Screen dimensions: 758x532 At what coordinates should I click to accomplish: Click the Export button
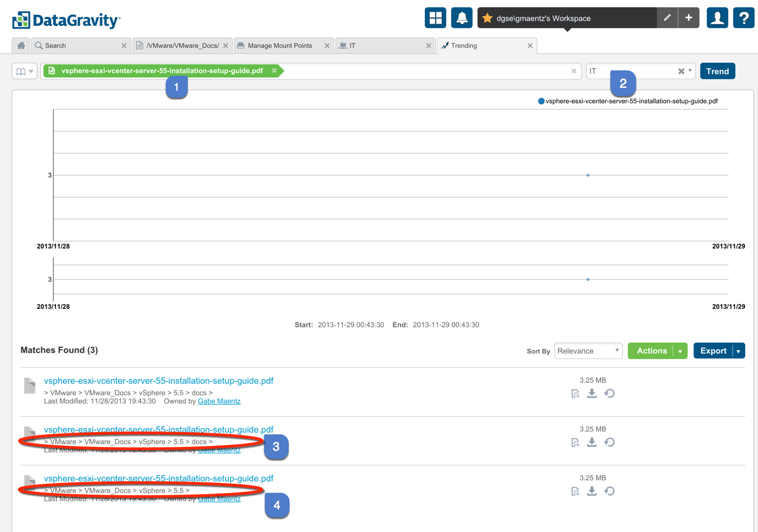point(713,351)
